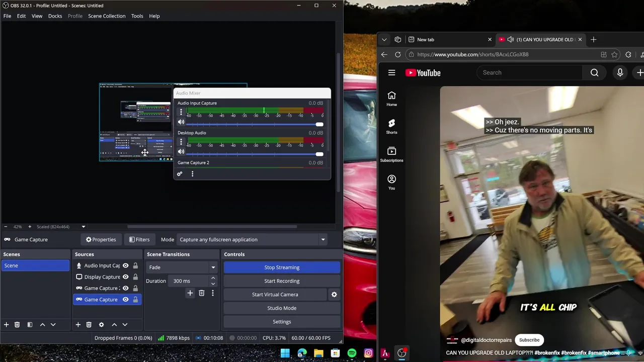Viewport: 644px width, 362px height.
Task: Adjust Desktop Audio volume slider
Action: click(x=255, y=154)
